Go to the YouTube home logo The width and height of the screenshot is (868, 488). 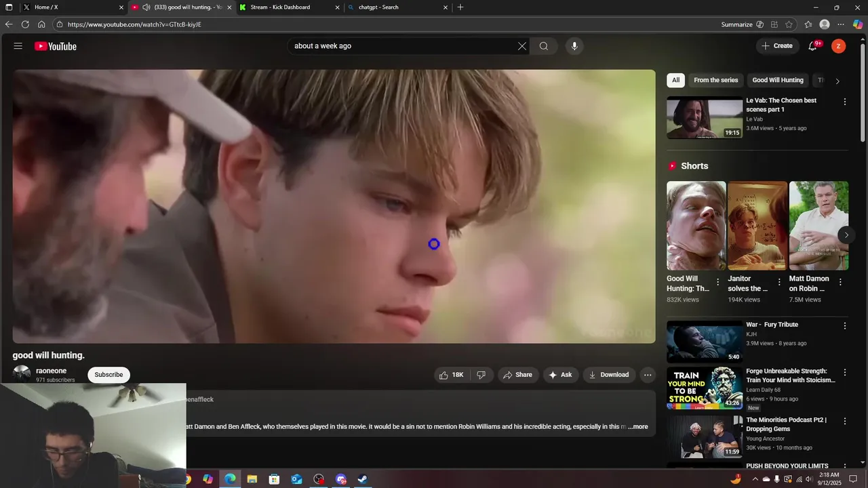pyautogui.click(x=56, y=46)
